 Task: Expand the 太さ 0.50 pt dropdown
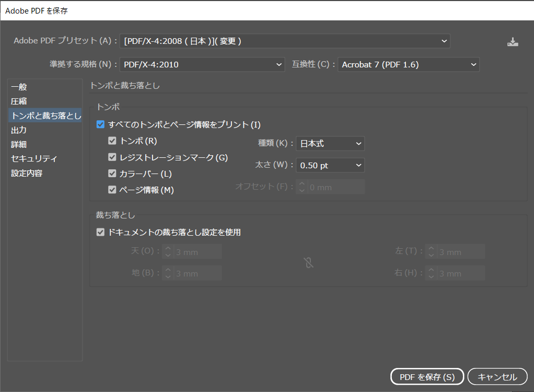[x=330, y=165]
